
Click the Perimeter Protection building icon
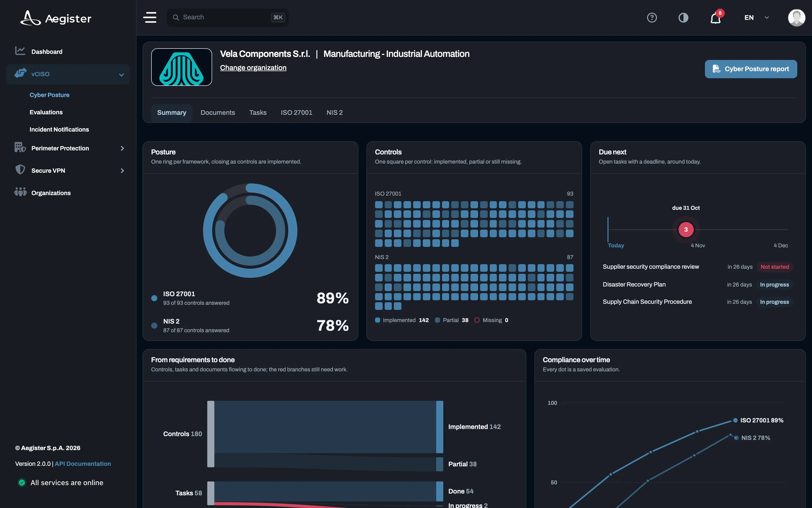pyautogui.click(x=20, y=147)
